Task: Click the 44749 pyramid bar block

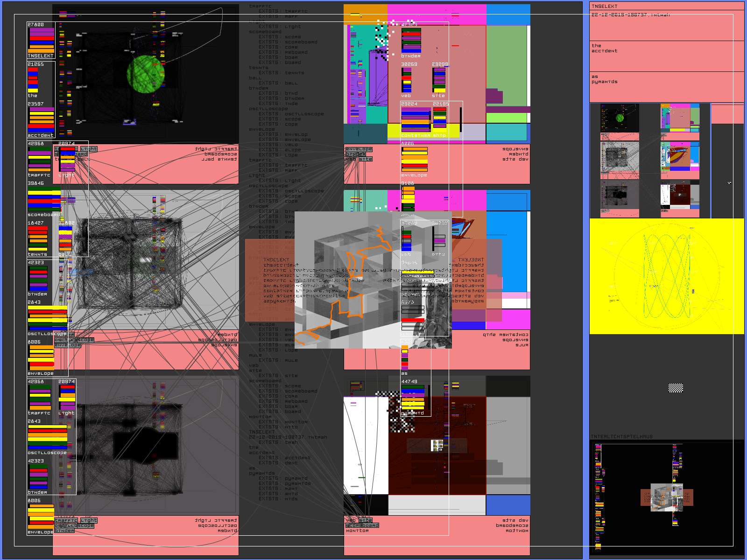Action: coord(413,397)
